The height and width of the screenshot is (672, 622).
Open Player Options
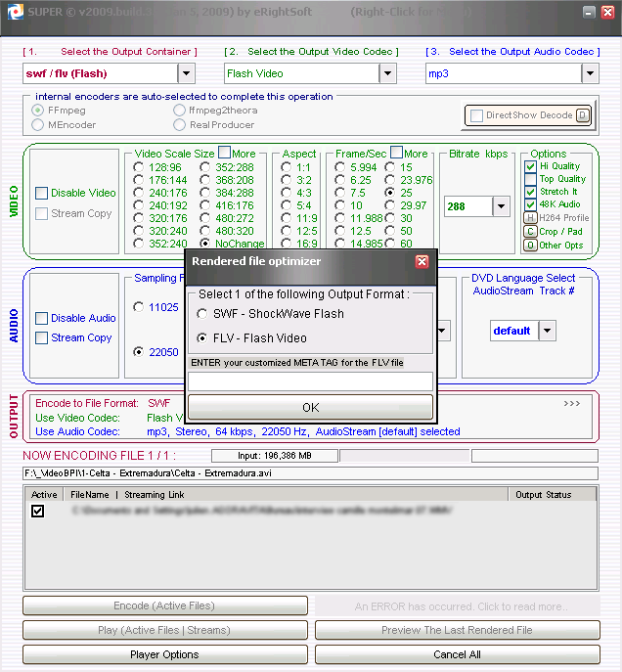point(165,654)
